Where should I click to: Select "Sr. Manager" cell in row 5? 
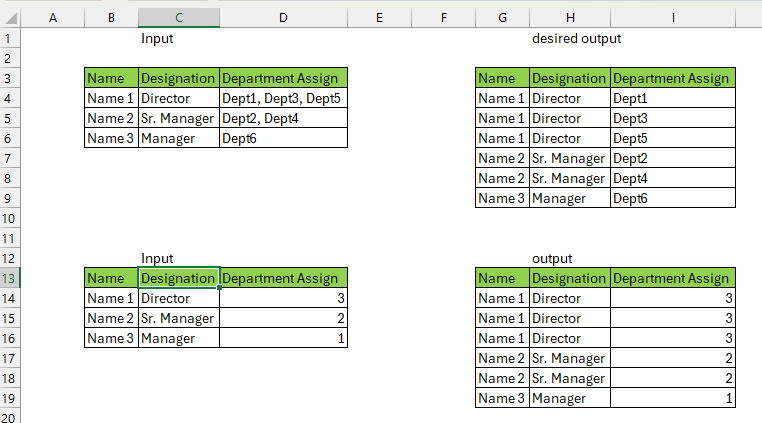point(178,118)
